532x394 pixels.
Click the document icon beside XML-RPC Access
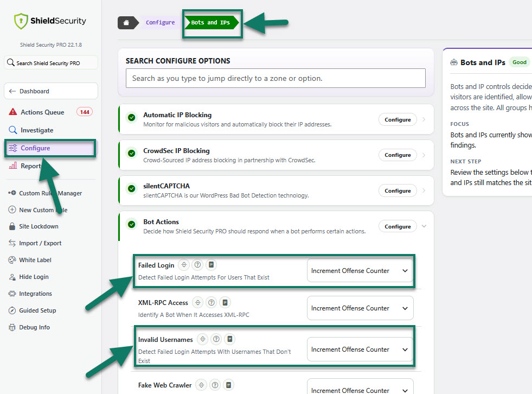225,302
